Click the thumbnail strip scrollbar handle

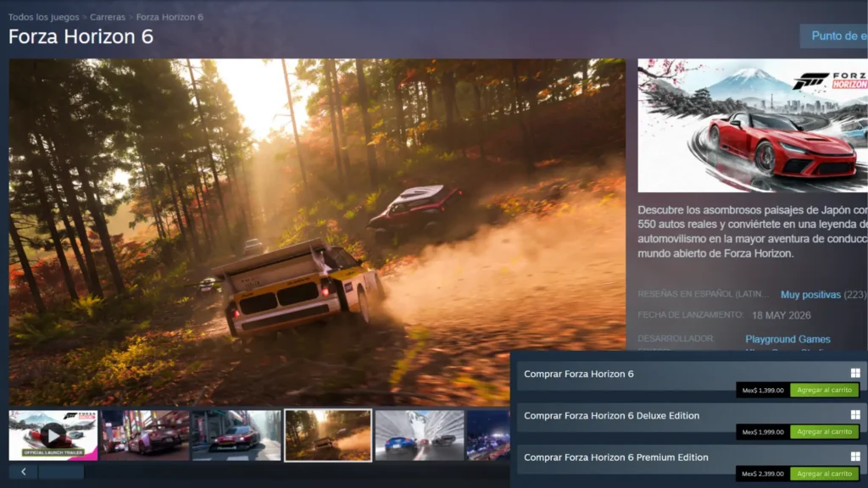[61, 472]
